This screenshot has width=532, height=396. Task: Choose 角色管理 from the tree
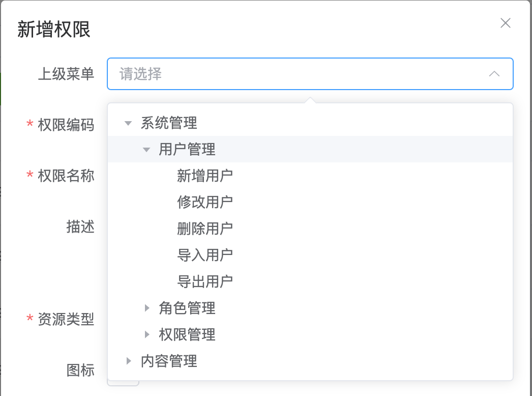pos(187,308)
